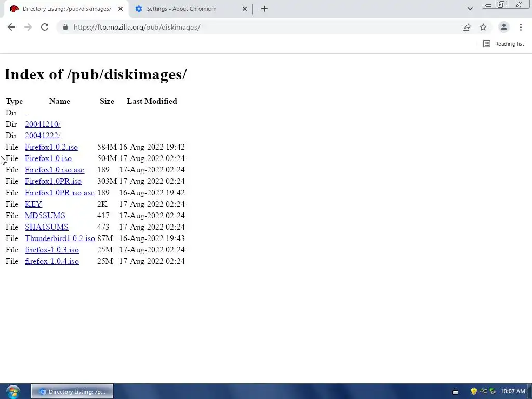
Task: Bookmark this page with the star
Action: [483, 27]
